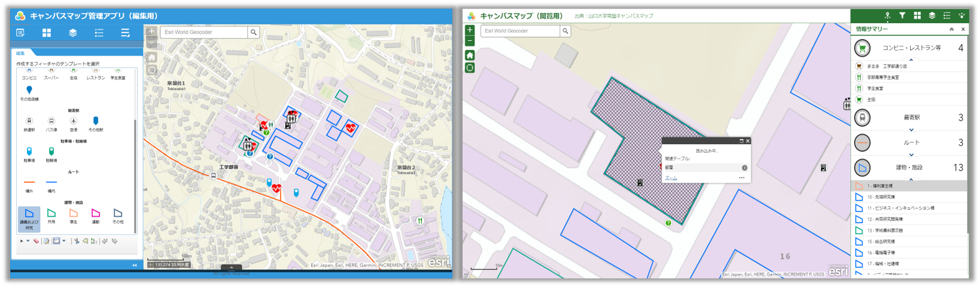The image size is (980, 287).
Task: Close the 情報サマリー panel
Action: pyautogui.click(x=963, y=30)
